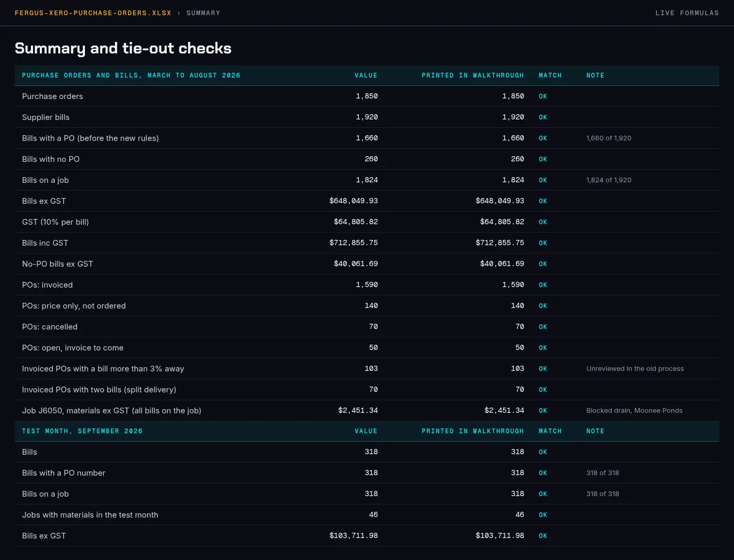
Task: Click the 140 value in the Value column
Action: point(371,306)
